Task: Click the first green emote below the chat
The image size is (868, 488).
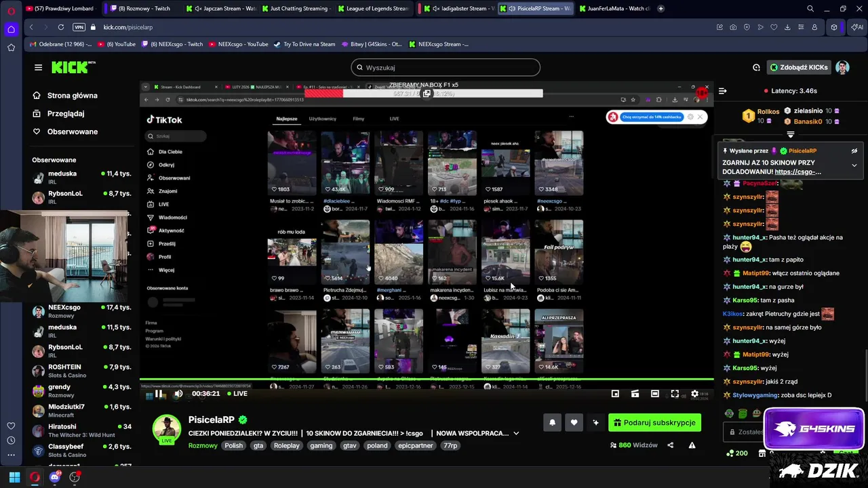Action: (x=729, y=413)
